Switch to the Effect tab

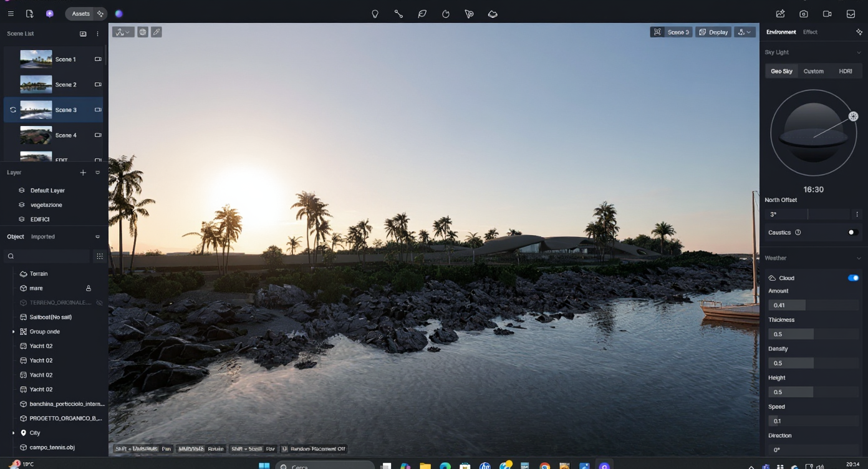[x=810, y=32]
